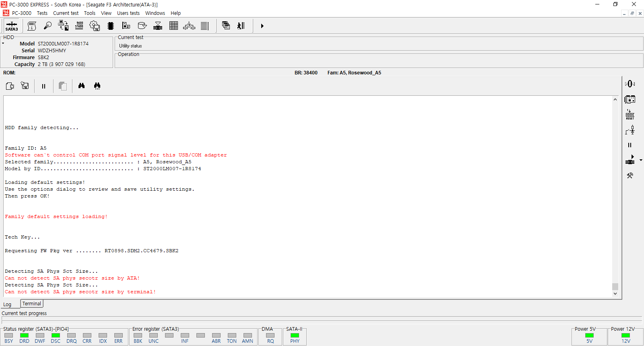Click the model value ST2000LM007-1R8174
644x346 pixels.
point(63,44)
